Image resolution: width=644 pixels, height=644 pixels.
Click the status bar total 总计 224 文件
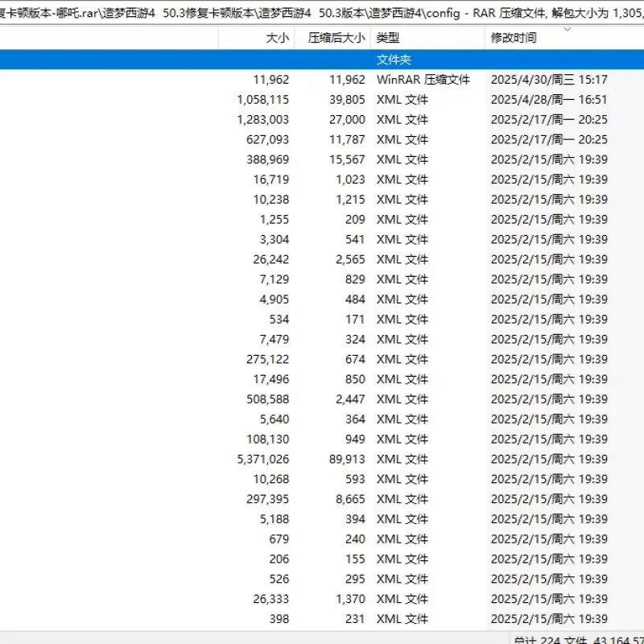point(551,640)
